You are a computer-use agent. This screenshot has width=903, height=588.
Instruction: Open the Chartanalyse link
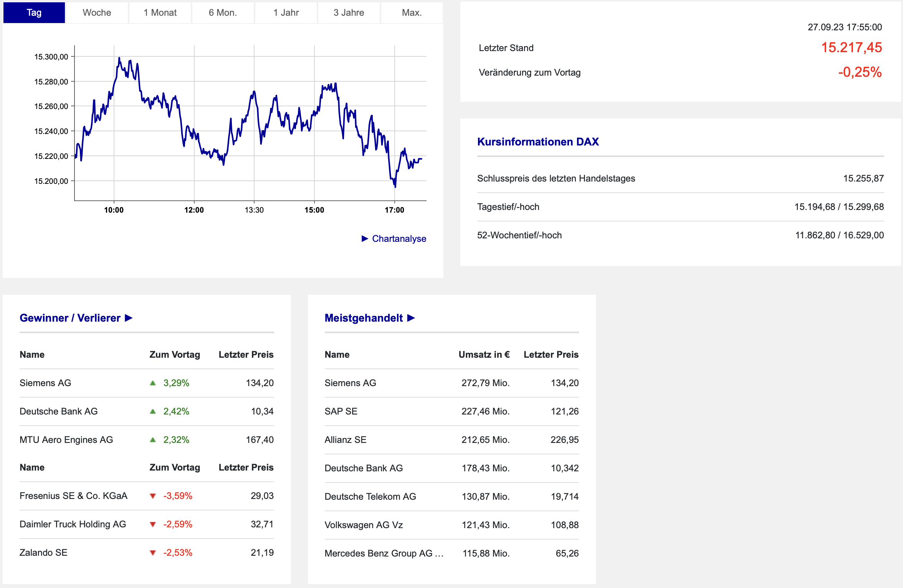click(399, 239)
